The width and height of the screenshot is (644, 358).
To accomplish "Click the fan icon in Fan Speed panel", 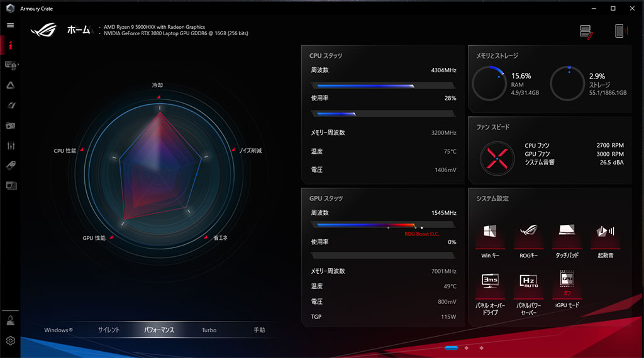I will pyautogui.click(x=497, y=158).
